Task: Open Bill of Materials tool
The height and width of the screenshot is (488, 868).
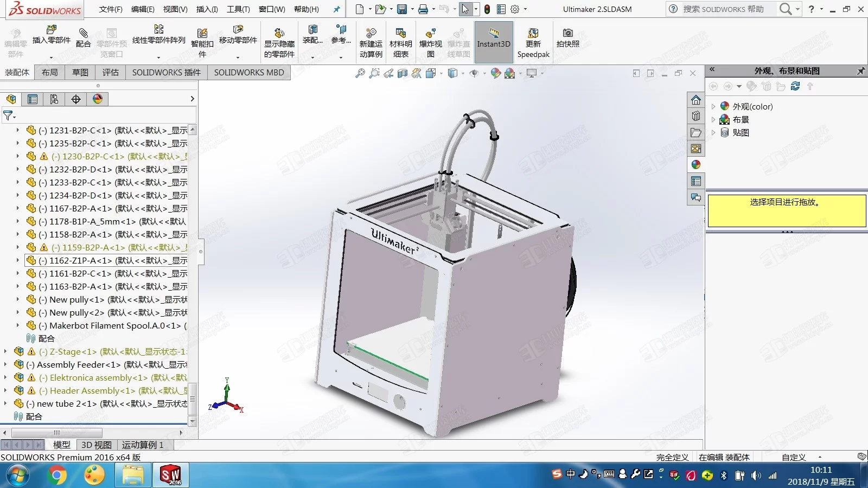Action: coord(401,43)
